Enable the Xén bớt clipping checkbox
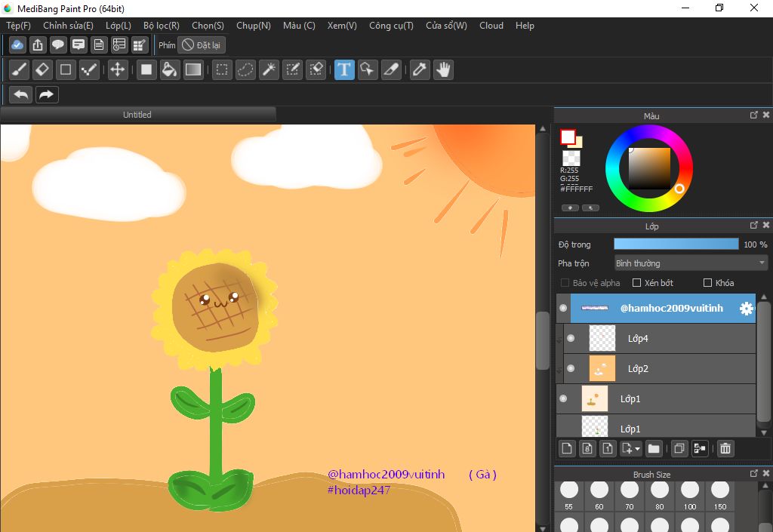The image size is (773, 532). 637,283
